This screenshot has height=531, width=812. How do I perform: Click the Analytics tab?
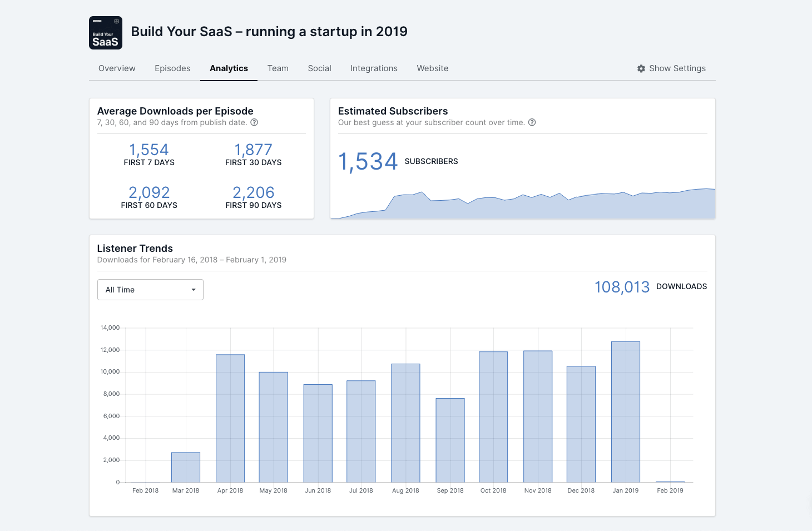(229, 68)
